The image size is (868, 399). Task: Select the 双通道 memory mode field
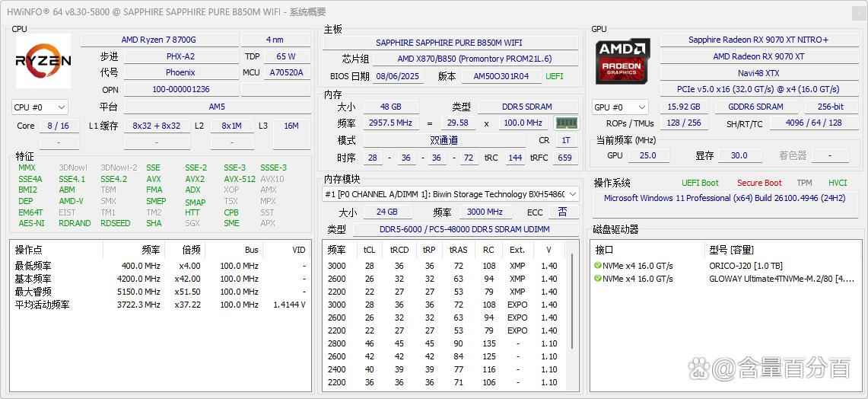[444, 141]
